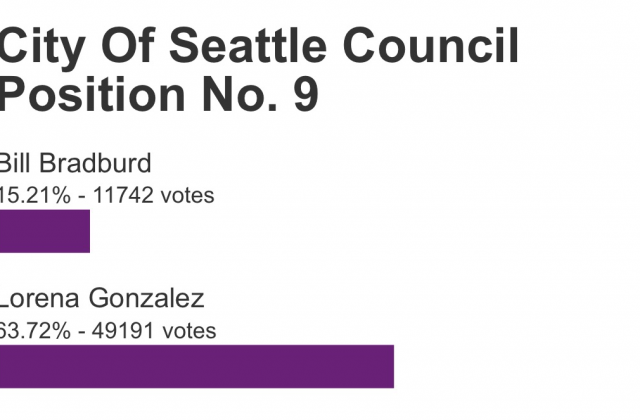Click the Lorena Gonzalez purple result bar
This screenshot has height=420, width=640.
pos(197,366)
